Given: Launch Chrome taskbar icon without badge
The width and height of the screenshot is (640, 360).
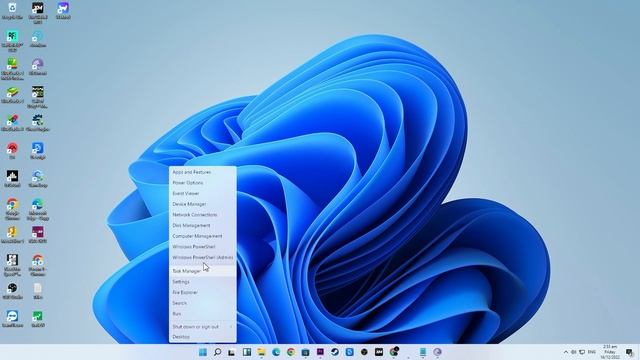Looking at the screenshot, I should point(291,352).
